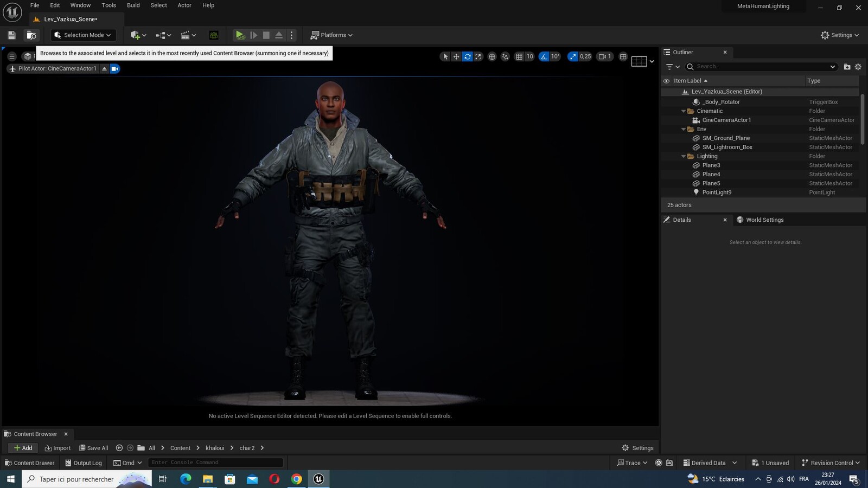Click the Play in editor button
Image resolution: width=868 pixels, height=488 pixels.
click(240, 35)
